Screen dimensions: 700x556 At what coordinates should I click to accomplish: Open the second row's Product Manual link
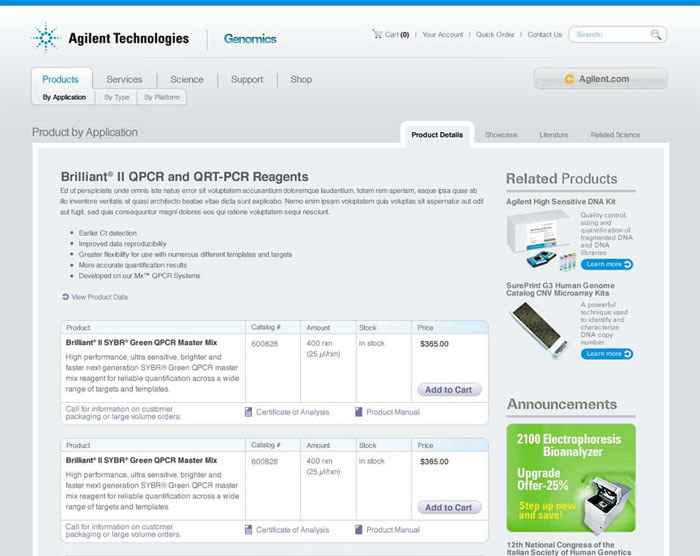[x=393, y=530]
